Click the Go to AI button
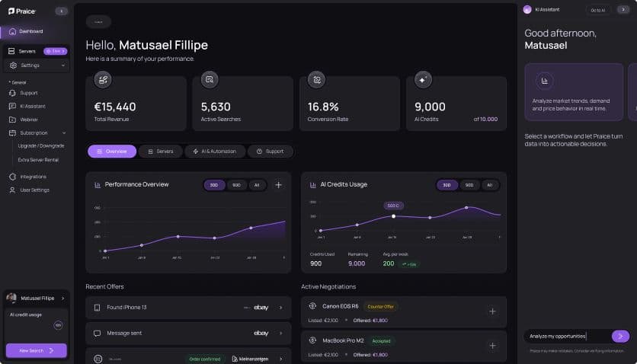The width and height of the screenshot is (637, 364). point(597,10)
